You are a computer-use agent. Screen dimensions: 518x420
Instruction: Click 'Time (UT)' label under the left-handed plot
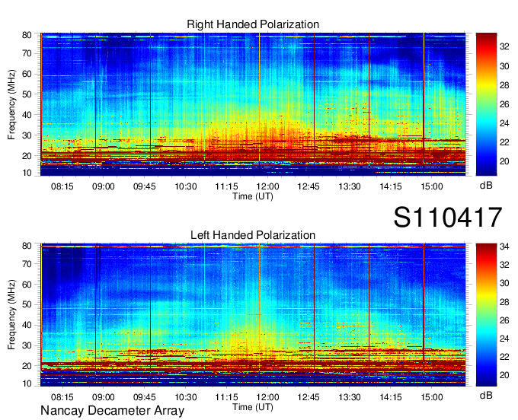pos(253,407)
